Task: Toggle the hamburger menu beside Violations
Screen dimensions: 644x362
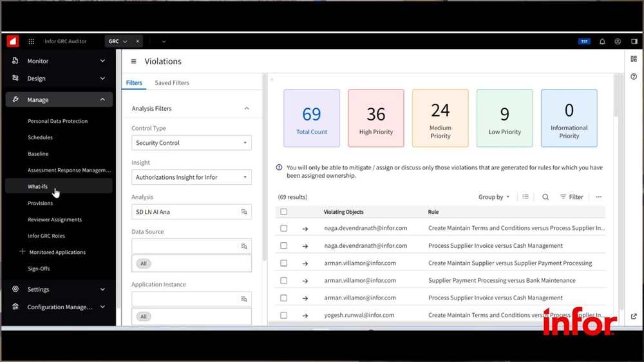Action: coord(133,61)
